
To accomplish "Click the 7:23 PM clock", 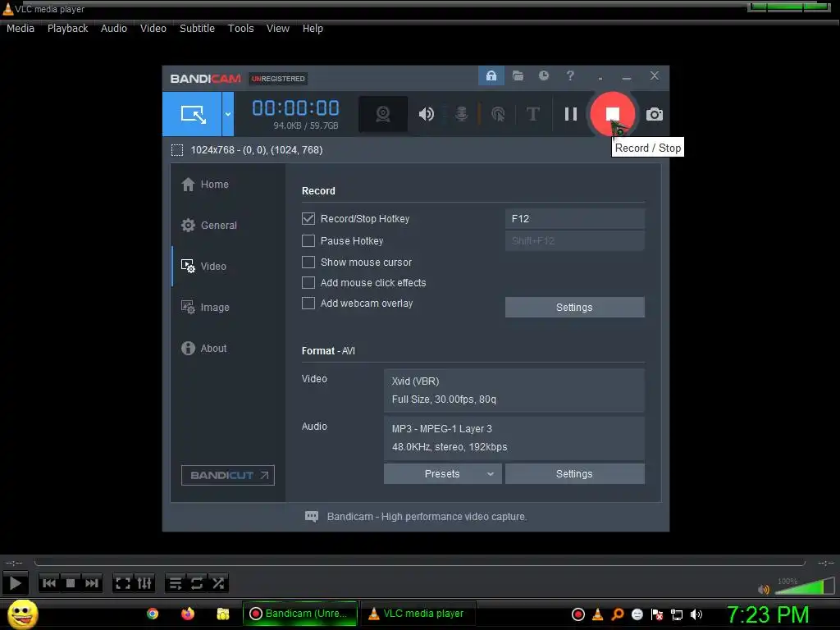I will (768, 614).
